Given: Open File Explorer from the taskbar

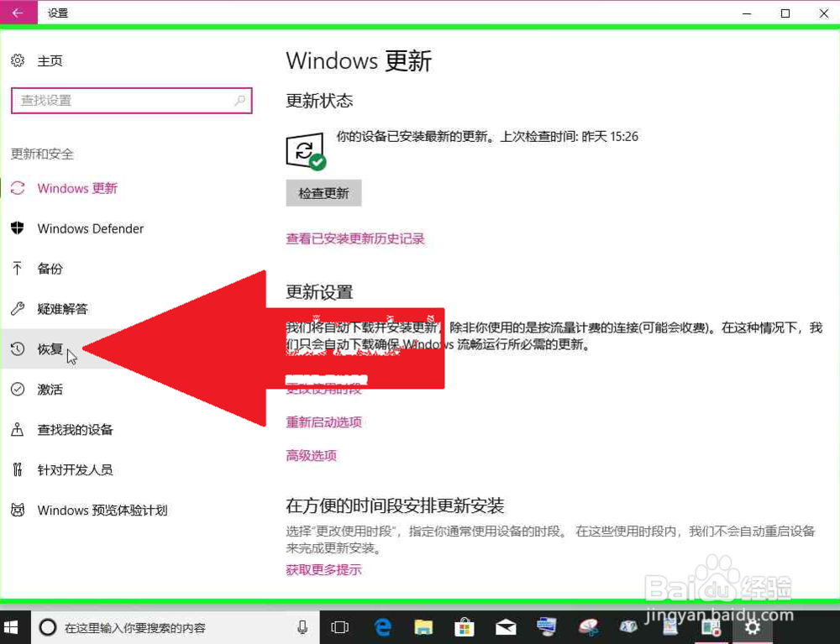Looking at the screenshot, I should point(423,627).
